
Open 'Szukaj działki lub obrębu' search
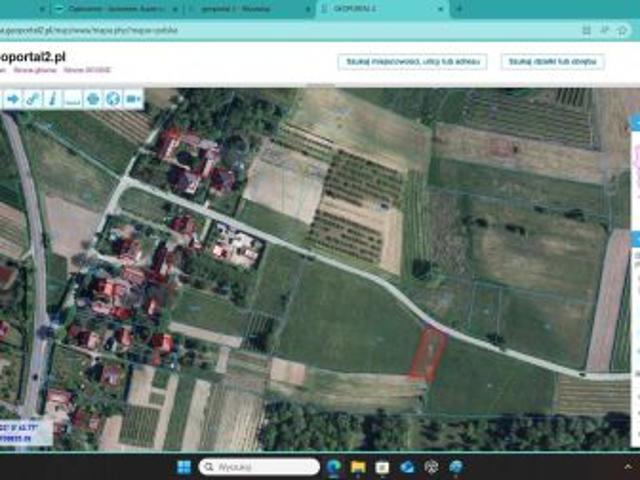pos(552,62)
